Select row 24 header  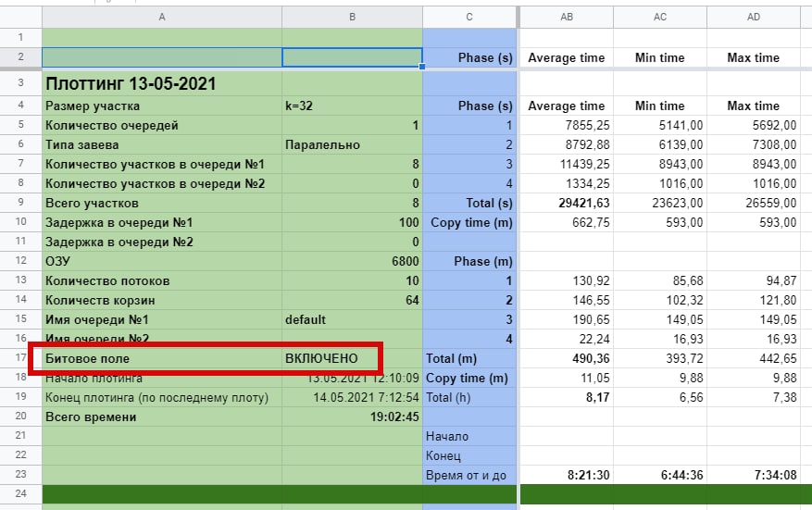point(20,493)
